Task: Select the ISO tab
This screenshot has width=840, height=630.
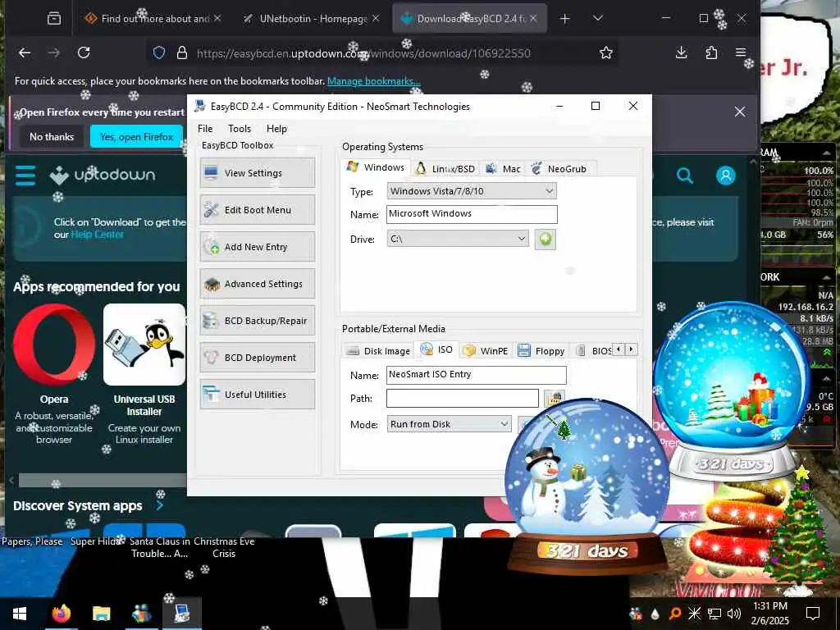Action: (x=436, y=349)
